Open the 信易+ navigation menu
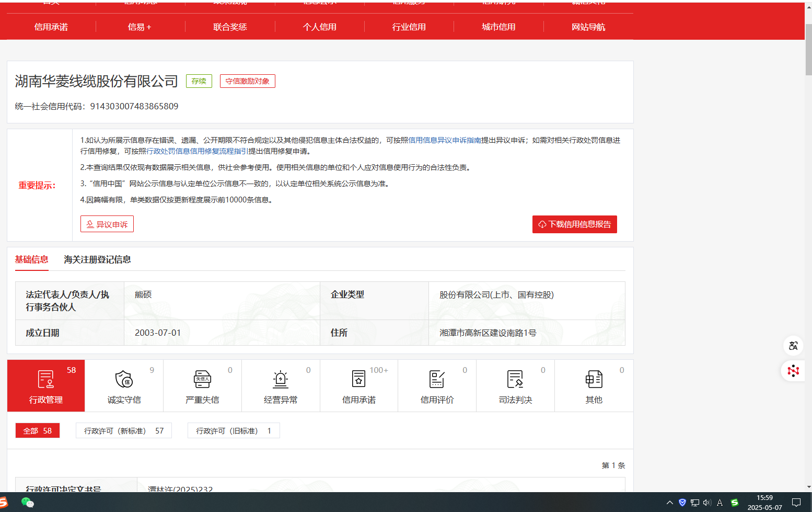Viewport: 812px width, 512px height. 140,27
